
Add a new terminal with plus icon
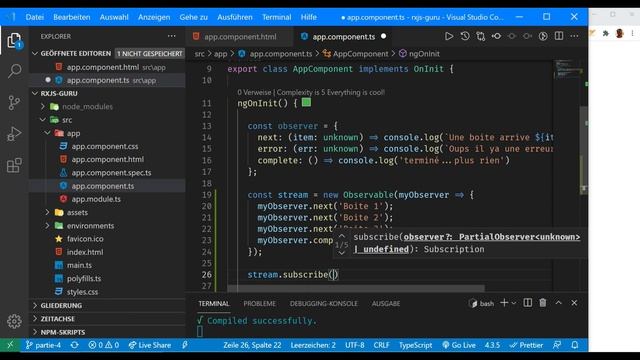(x=504, y=303)
